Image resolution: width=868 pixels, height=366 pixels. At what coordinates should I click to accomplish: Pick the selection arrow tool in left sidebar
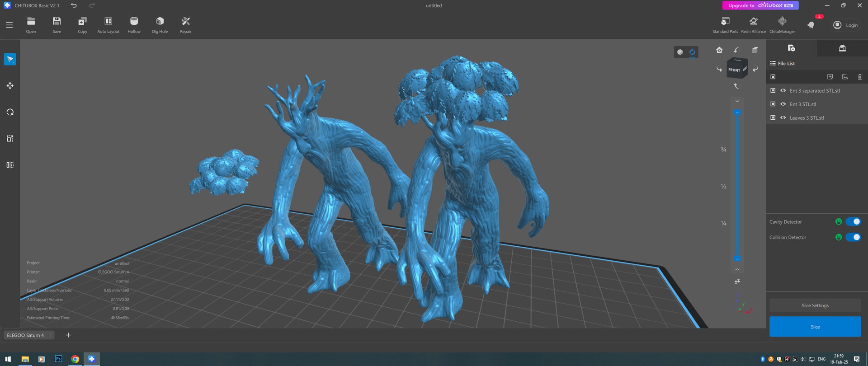coord(10,59)
